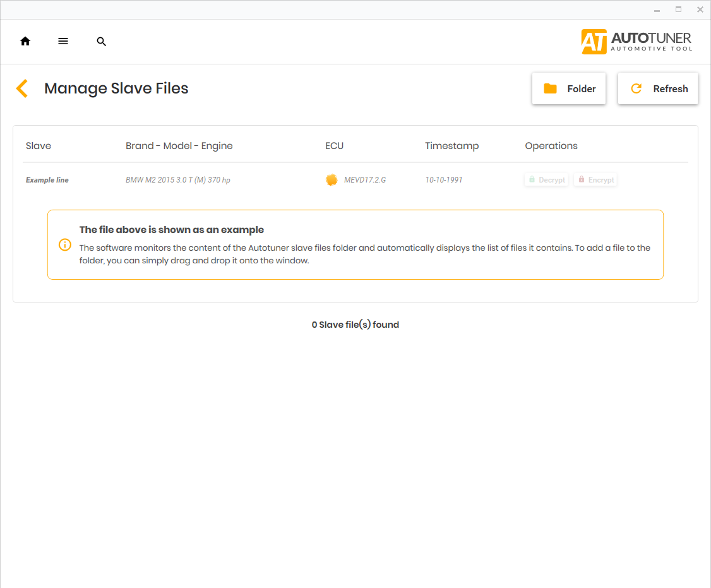This screenshot has height=588, width=711.
Task: Maximize the Autotuner window
Action: click(x=679, y=9)
